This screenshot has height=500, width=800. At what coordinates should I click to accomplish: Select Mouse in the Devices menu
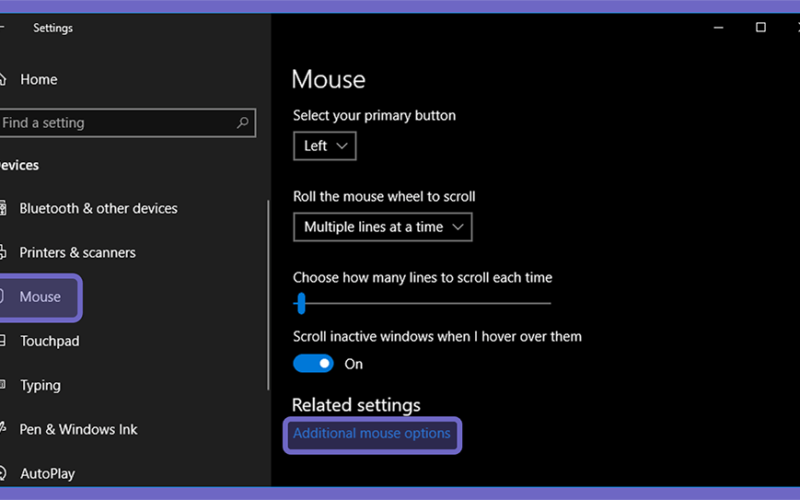click(40, 297)
